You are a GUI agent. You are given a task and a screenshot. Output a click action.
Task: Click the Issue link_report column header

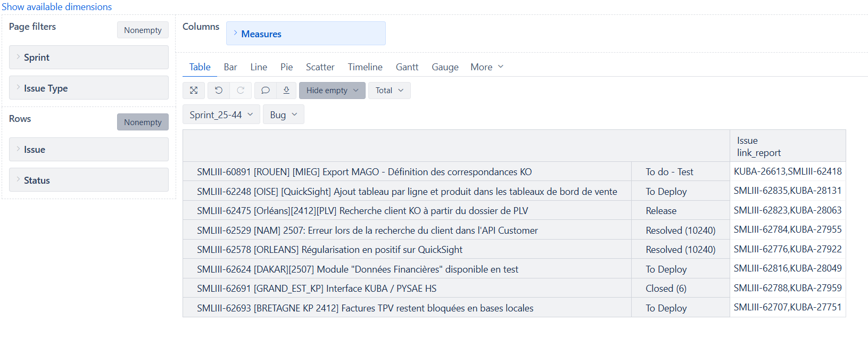(758, 146)
